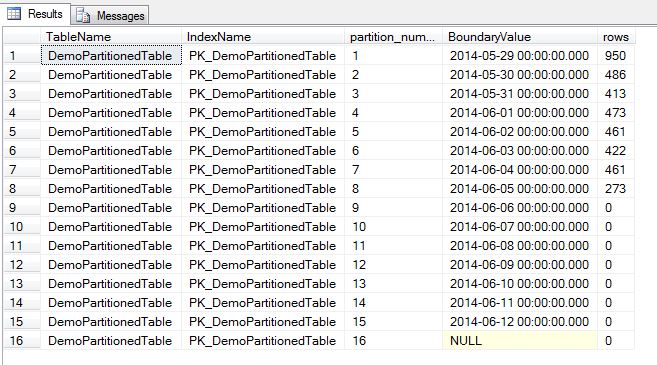Select row header number 16

(x=22, y=341)
